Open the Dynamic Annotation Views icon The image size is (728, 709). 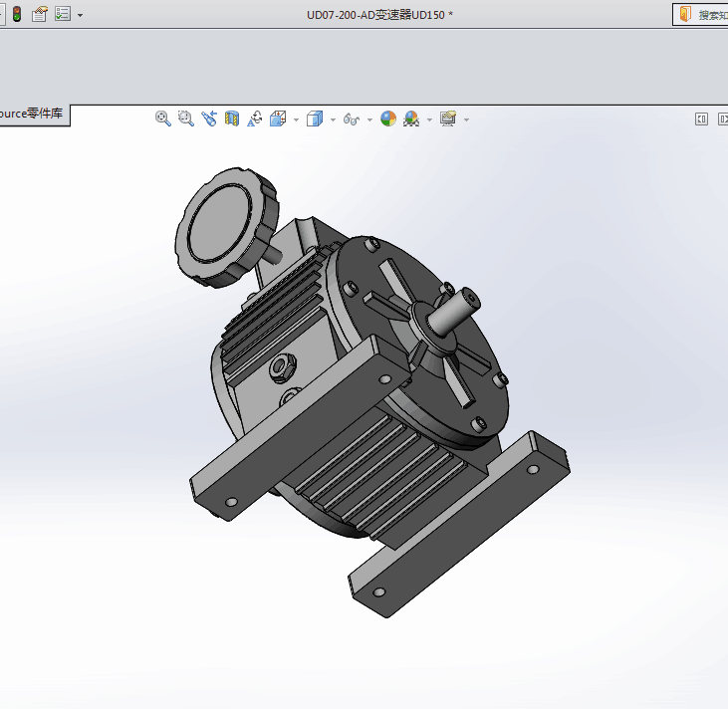pyautogui.click(x=254, y=118)
